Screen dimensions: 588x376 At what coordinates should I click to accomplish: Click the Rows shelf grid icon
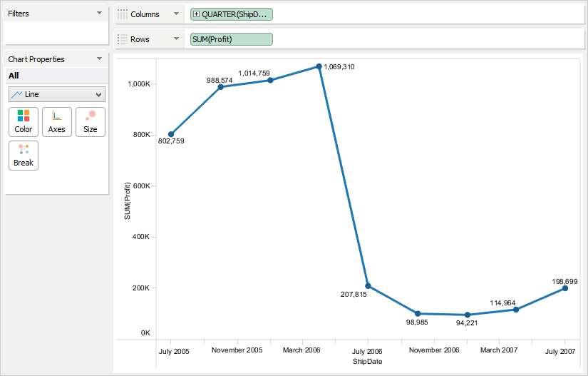[x=123, y=39]
